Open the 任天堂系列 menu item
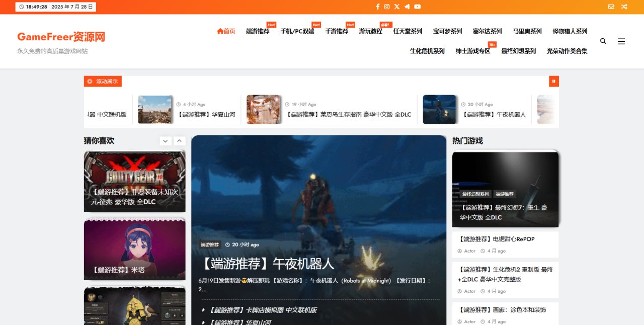 point(408,31)
